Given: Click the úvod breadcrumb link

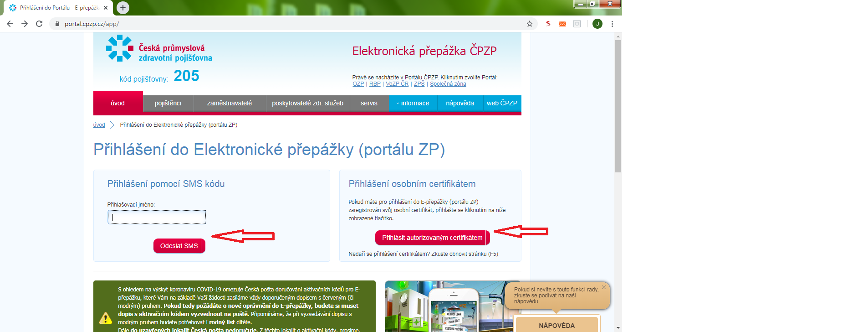Looking at the screenshot, I should pos(99,125).
